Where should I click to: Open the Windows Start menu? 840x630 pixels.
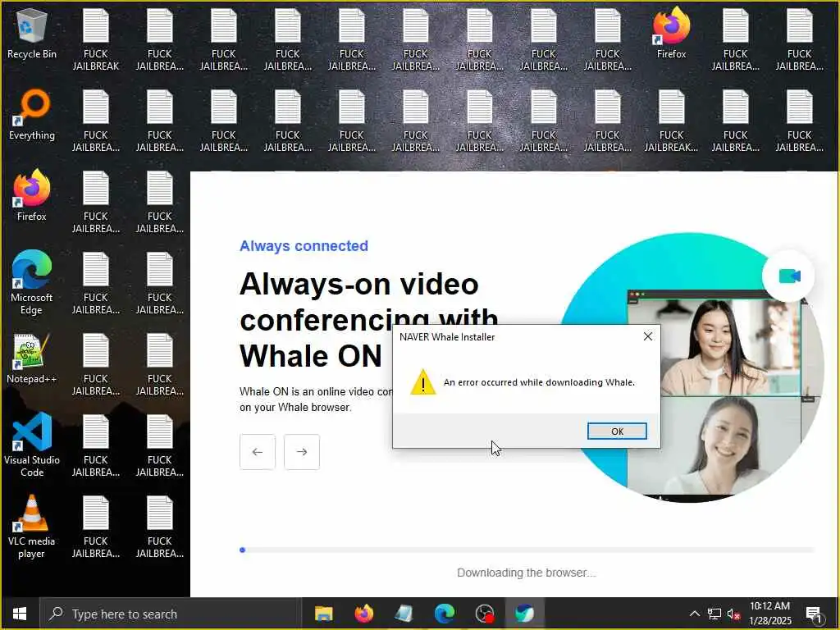click(x=20, y=614)
